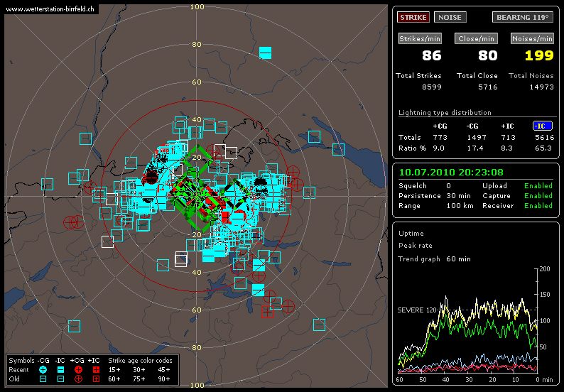The width and height of the screenshot is (564, 392).
Task: Open the wetterstation-binfeld.ch website link
Action: coord(50,9)
